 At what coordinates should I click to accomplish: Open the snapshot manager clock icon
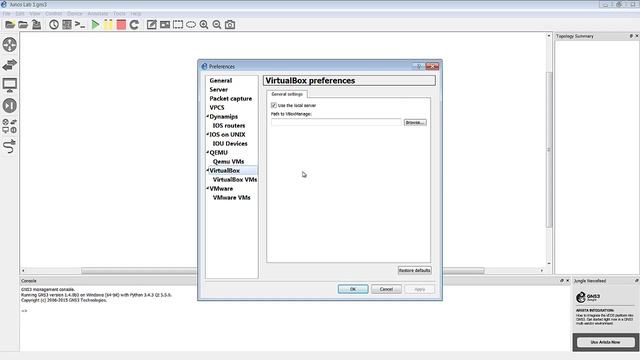pos(54,24)
